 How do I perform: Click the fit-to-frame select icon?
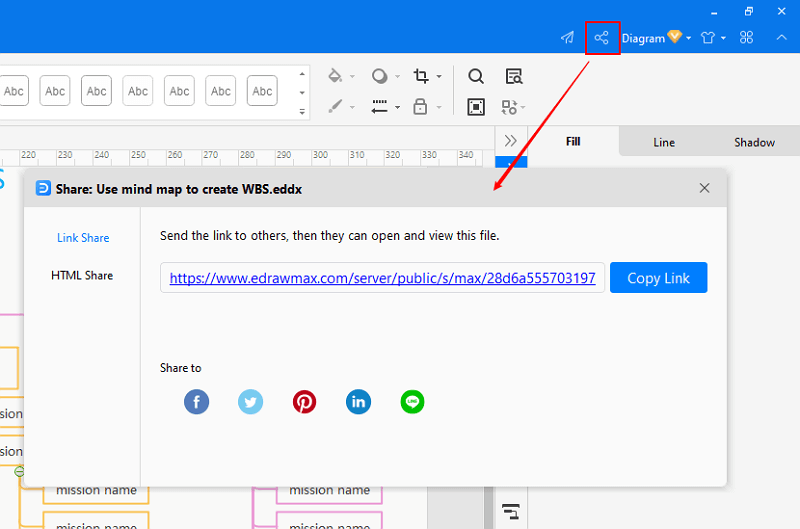click(476, 107)
